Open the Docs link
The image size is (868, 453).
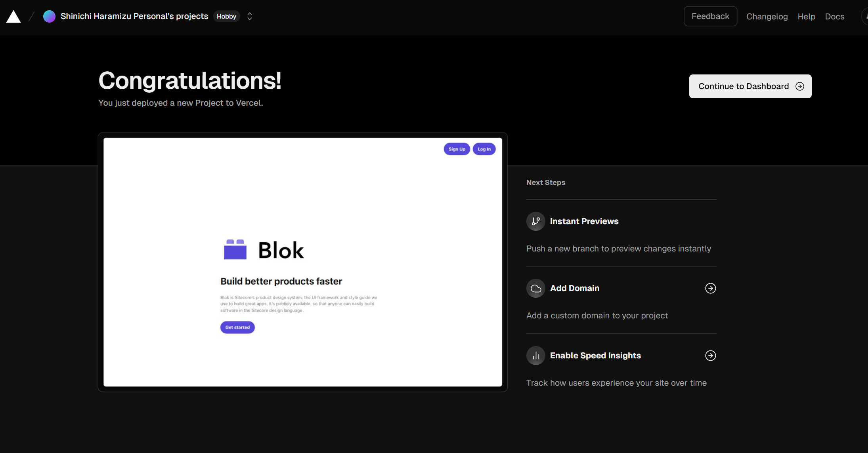(x=835, y=17)
